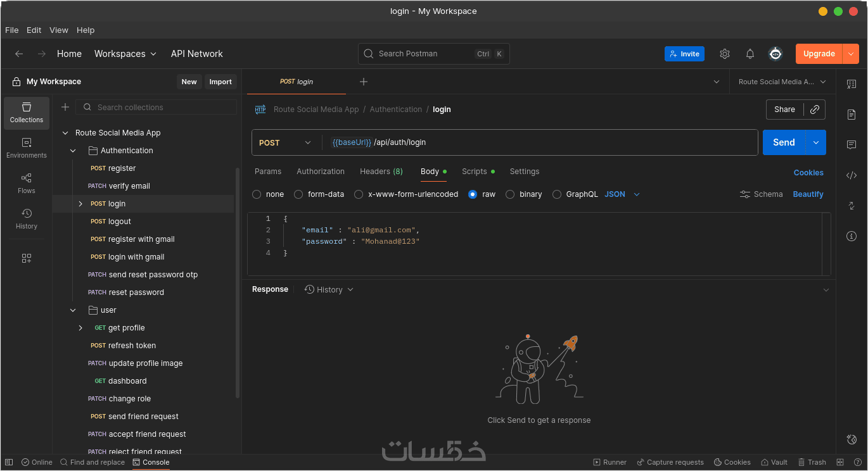Screen dimensions: 868x471
Task: Select the GraphQL body type
Action: click(x=557, y=194)
